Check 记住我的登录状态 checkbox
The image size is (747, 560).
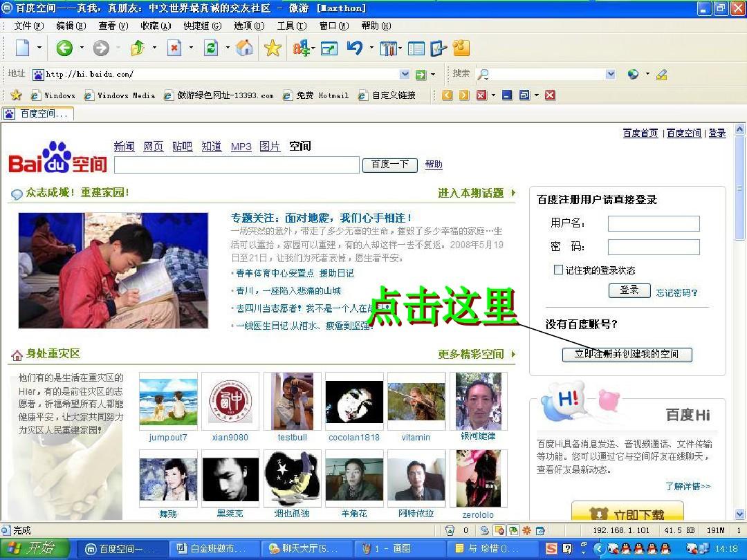[558, 270]
